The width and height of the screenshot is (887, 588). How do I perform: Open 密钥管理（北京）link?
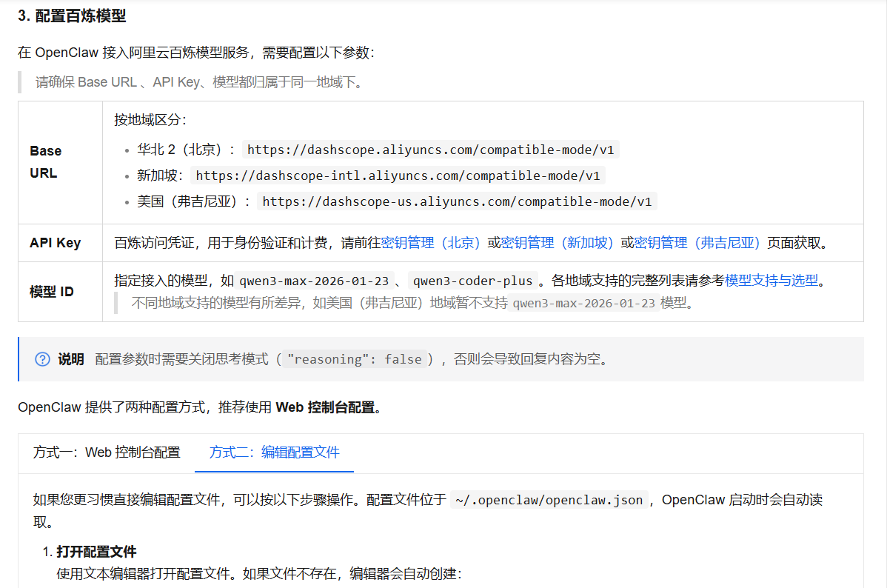click(430, 243)
